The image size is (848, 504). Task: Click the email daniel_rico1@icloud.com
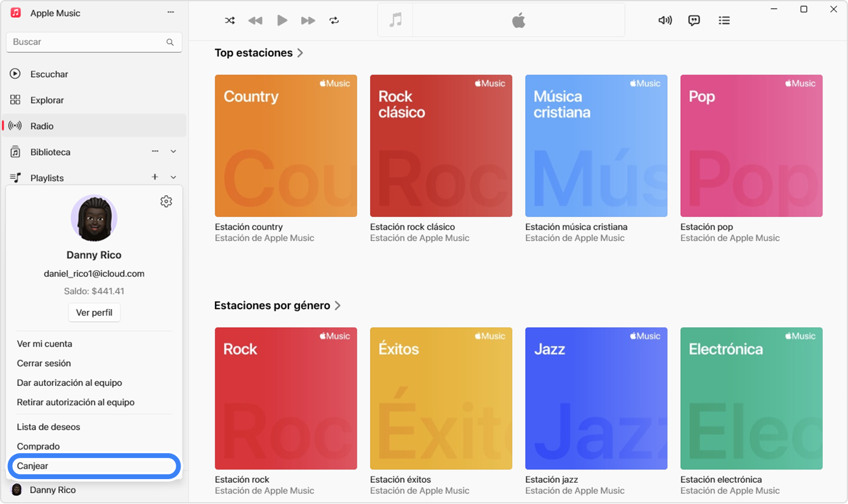pos(94,274)
